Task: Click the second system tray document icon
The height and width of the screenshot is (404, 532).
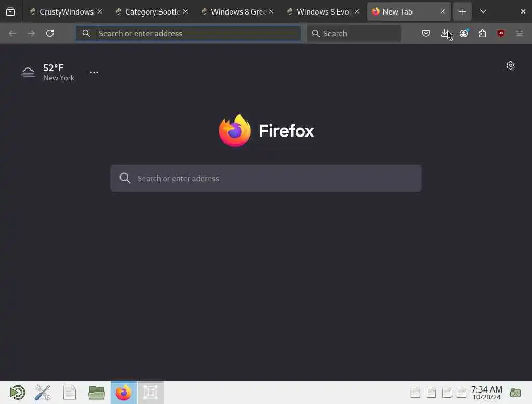Action: (431, 393)
